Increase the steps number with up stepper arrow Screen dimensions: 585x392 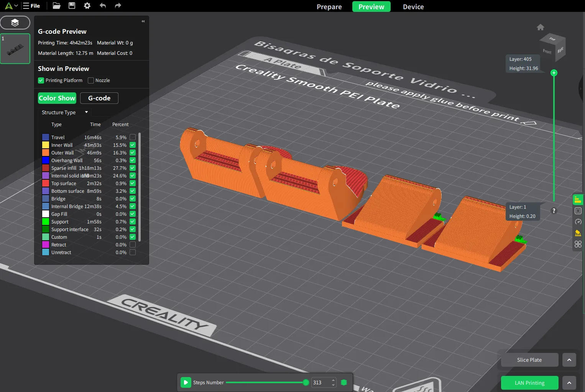333,380
